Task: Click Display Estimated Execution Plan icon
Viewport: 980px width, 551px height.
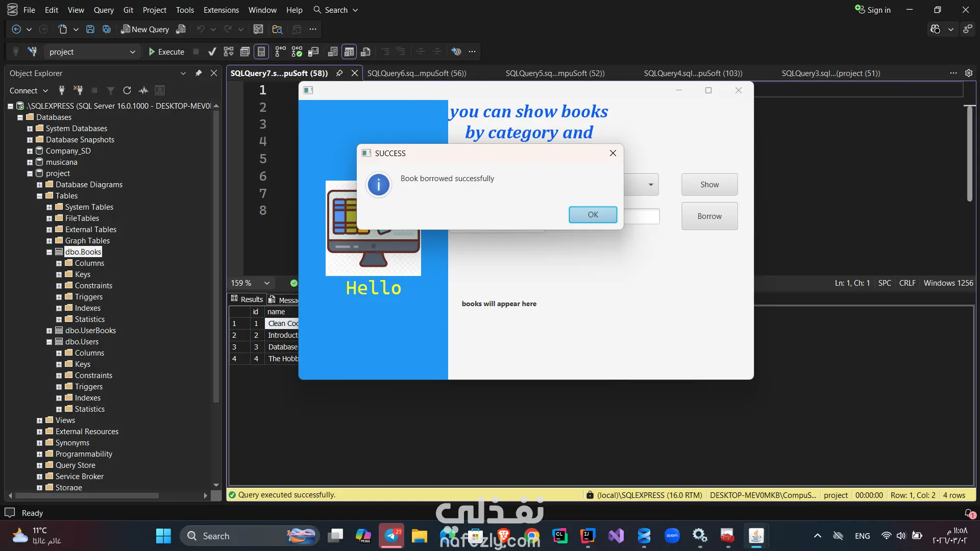Action: click(x=229, y=52)
